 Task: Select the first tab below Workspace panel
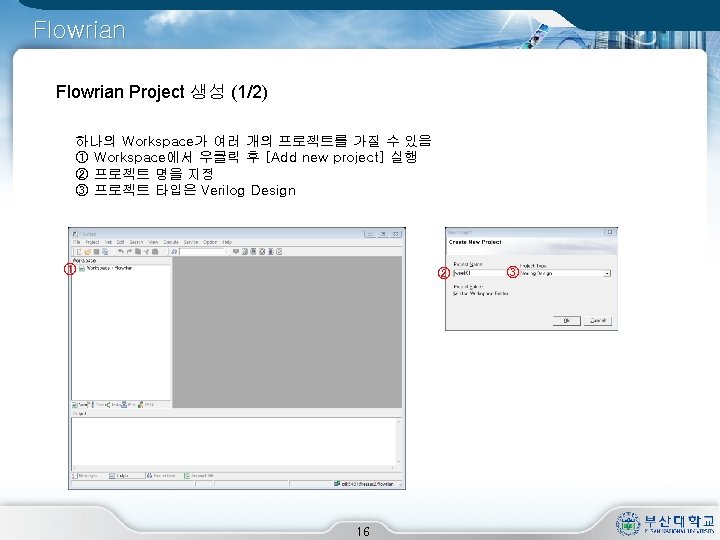(x=79, y=405)
